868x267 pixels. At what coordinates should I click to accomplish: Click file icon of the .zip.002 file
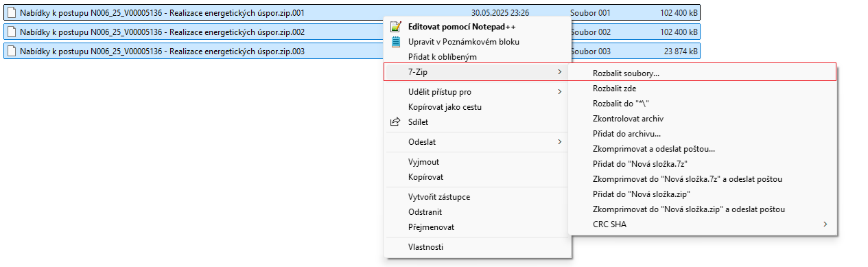click(12, 32)
